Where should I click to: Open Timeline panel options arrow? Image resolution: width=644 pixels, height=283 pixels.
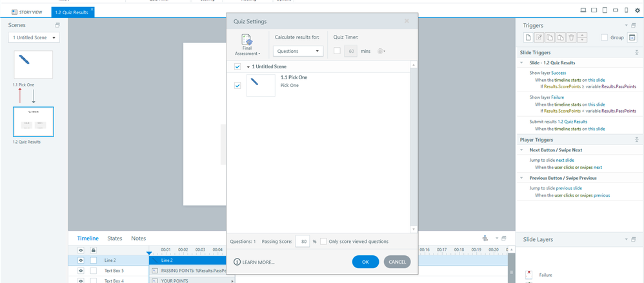497,239
